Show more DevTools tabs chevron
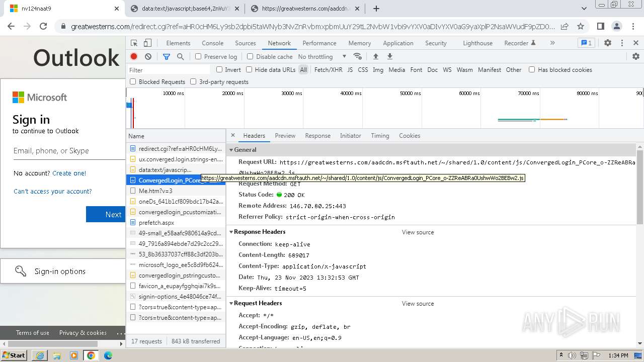This screenshot has width=644, height=362. 552,43
